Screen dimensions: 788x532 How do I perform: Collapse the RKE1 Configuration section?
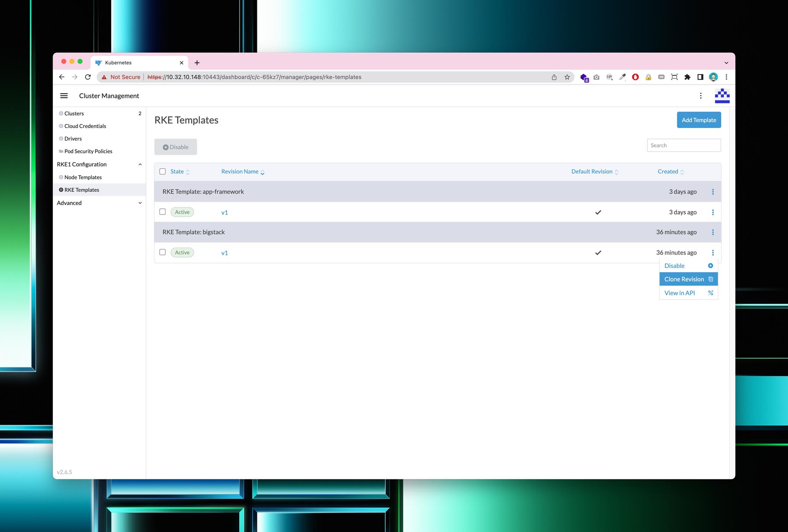(140, 165)
